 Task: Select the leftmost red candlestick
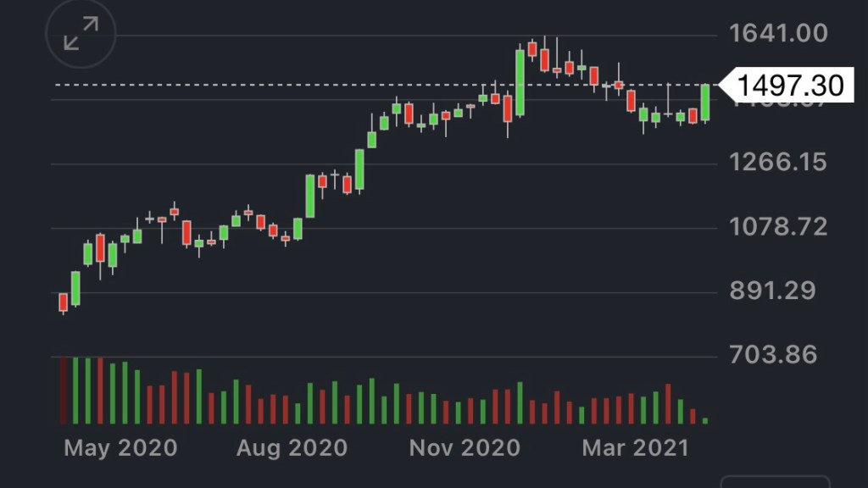click(x=63, y=302)
